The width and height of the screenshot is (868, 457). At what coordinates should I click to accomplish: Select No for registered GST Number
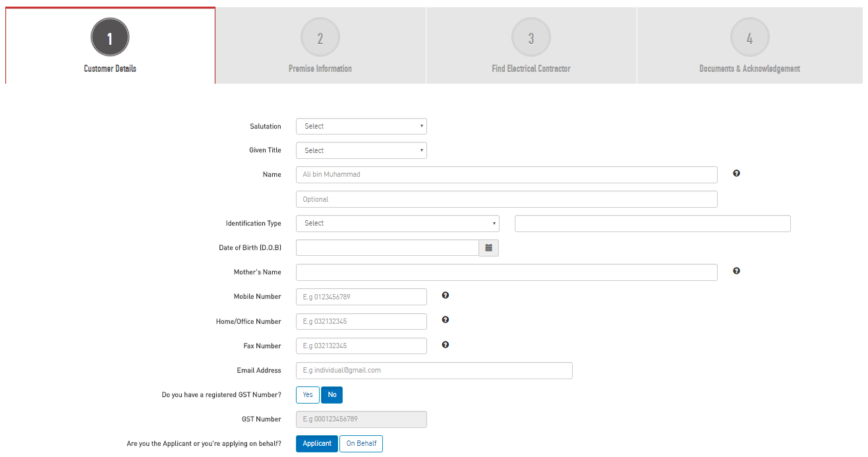tap(332, 395)
